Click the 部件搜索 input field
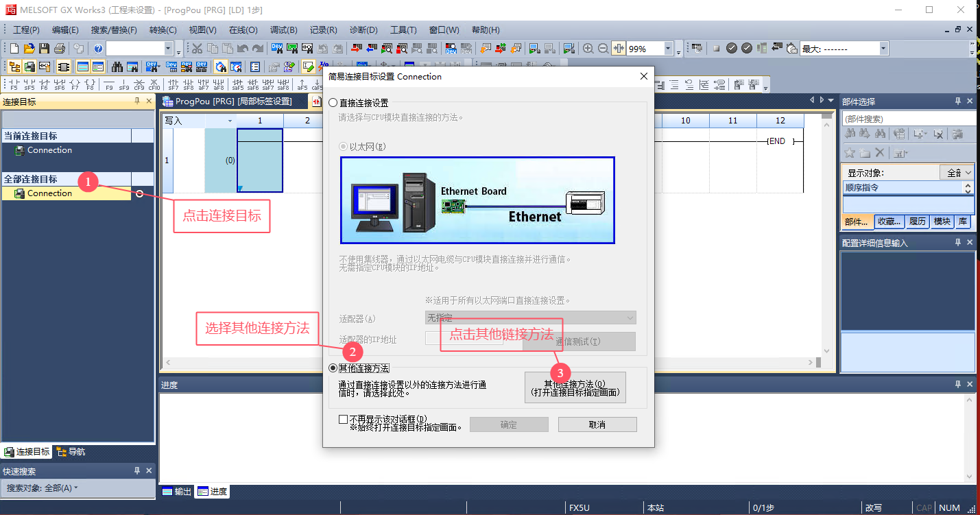The image size is (980, 515). pos(909,119)
